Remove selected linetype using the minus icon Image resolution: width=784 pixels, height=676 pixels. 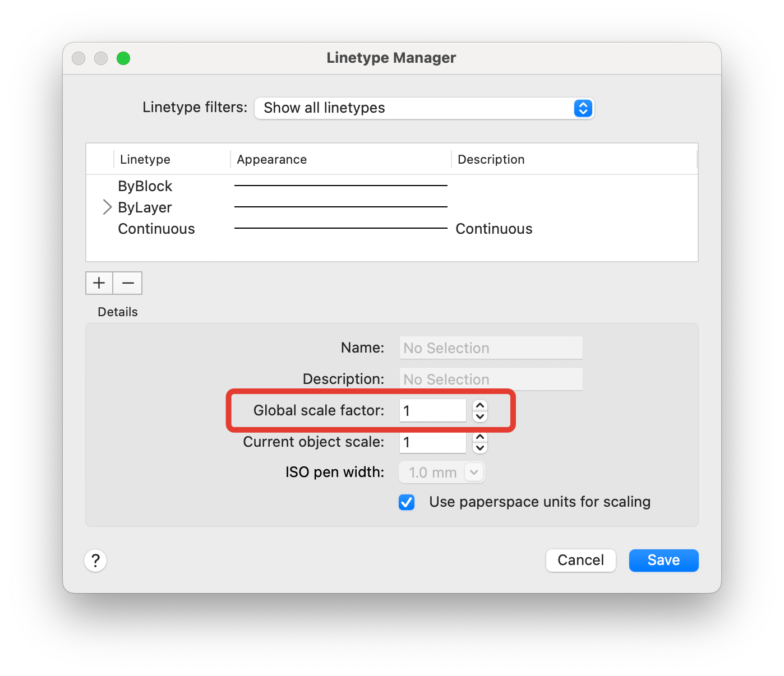point(127,283)
